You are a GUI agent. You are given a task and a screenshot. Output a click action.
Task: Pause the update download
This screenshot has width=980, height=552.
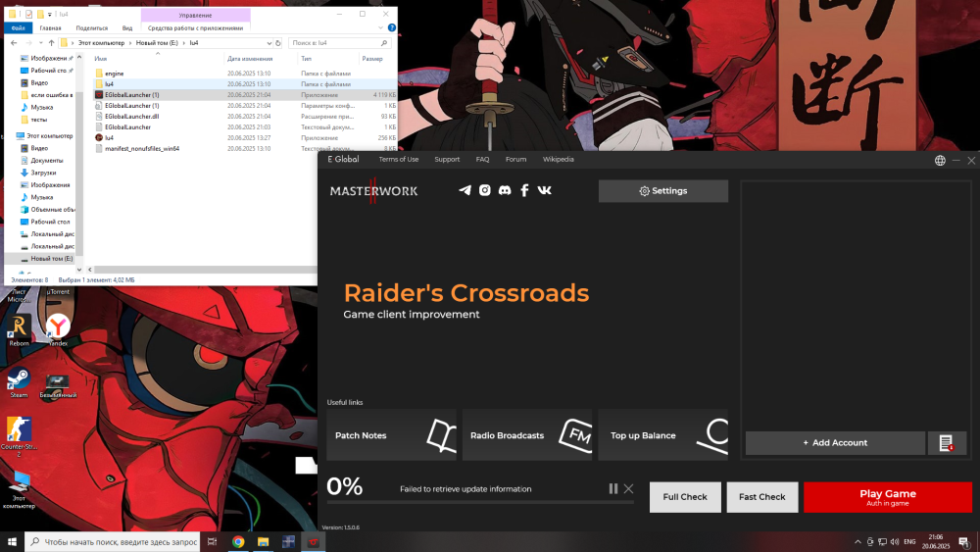click(x=613, y=488)
